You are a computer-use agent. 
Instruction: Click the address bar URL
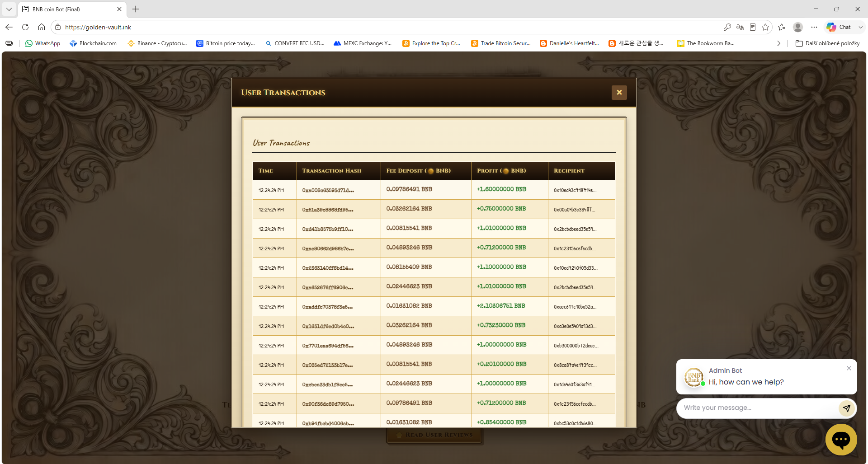98,27
